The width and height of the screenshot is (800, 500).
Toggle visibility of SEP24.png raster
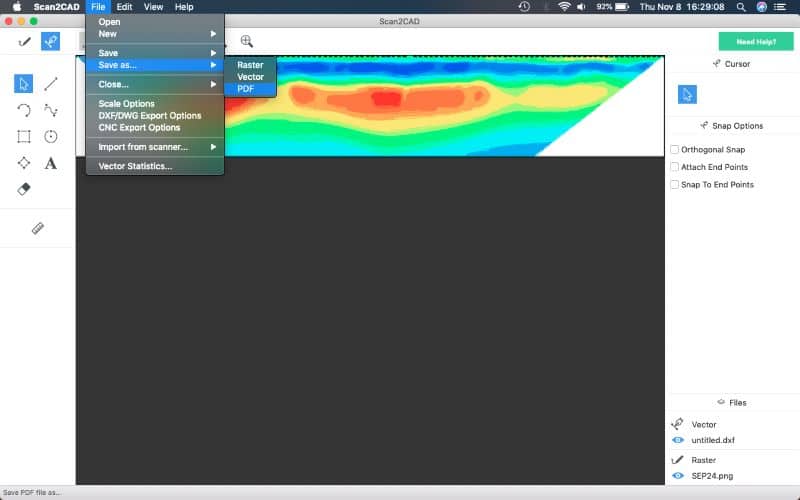pos(678,476)
